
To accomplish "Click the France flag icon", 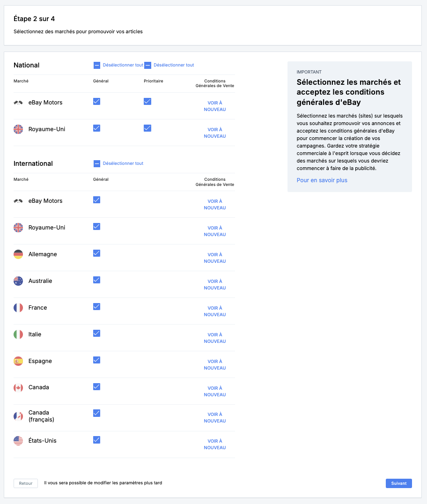I will tap(18, 308).
